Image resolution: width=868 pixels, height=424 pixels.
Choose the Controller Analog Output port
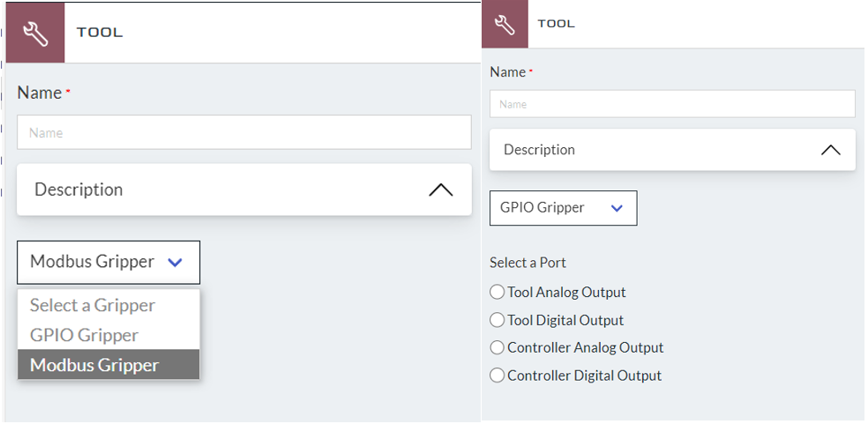[x=498, y=347]
